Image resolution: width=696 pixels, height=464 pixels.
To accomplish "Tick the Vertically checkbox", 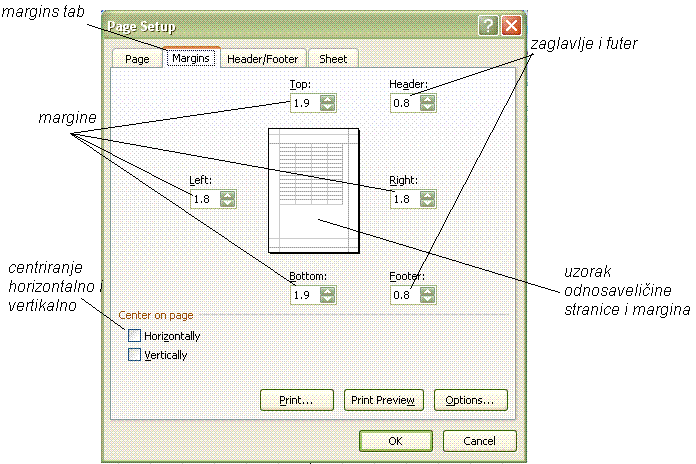I will click(x=135, y=354).
